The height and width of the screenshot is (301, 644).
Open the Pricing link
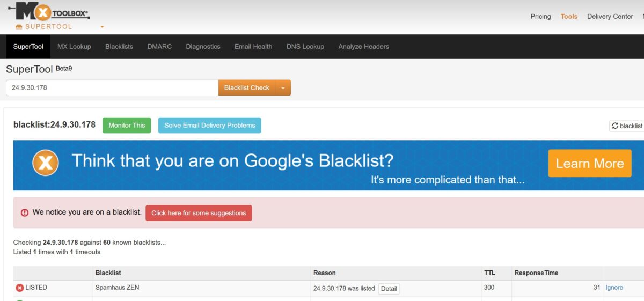click(540, 17)
